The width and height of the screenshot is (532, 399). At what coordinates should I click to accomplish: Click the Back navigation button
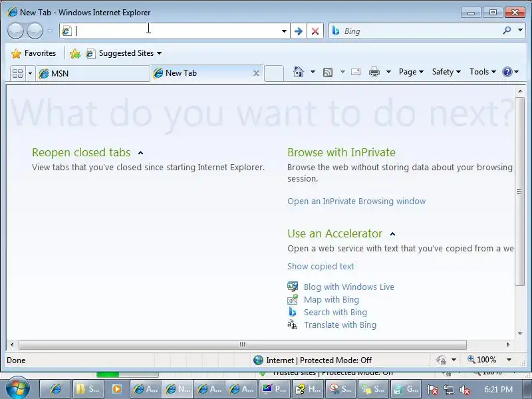pos(15,31)
